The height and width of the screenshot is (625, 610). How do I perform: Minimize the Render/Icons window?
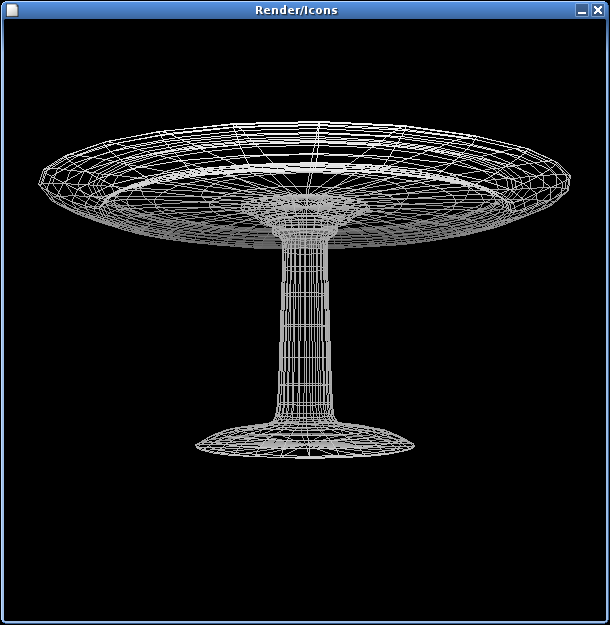click(x=582, y=10)
